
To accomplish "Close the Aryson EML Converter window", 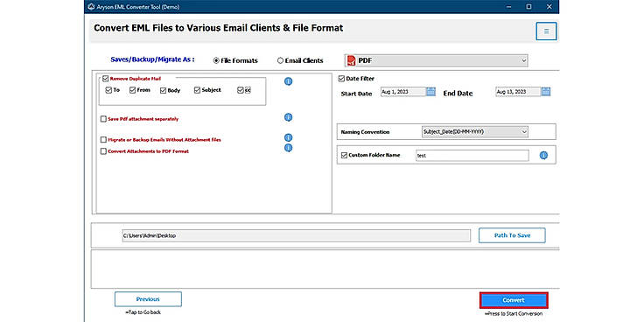I will pos(549,7).
